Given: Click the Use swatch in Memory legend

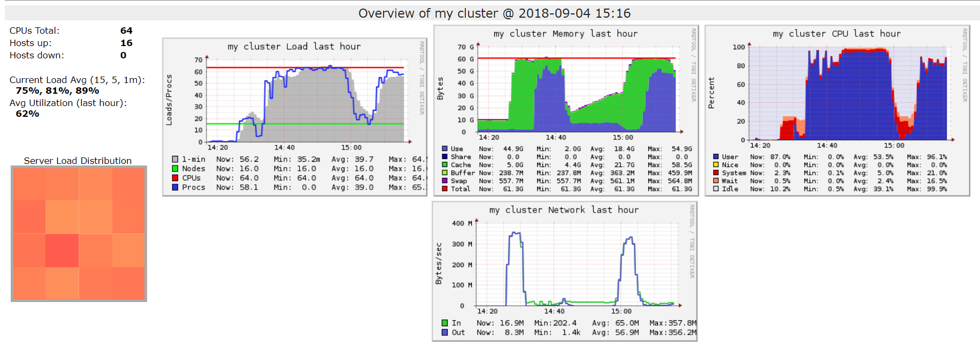Looking at the screenshot, I should click(445, 149).
